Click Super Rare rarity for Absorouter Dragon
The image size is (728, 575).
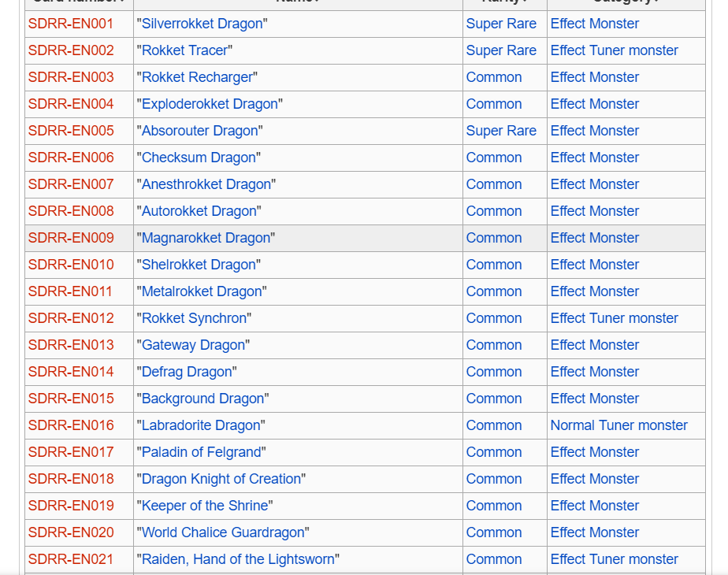pyautogui.click(x=501, y=131)
